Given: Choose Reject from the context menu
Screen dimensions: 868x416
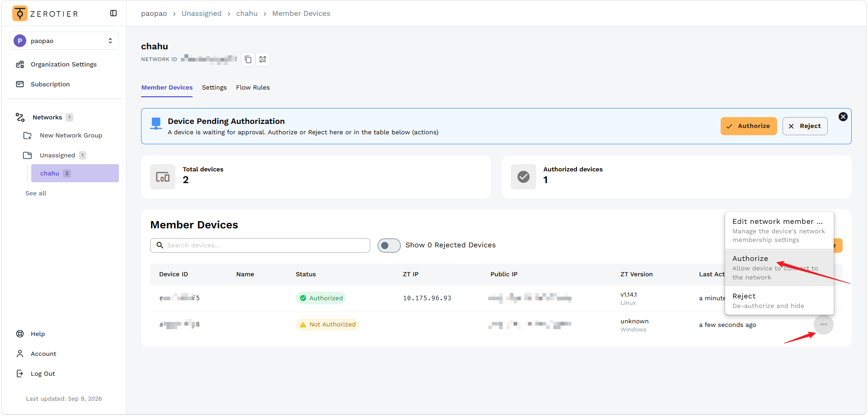Looking at the screenshot, I should 779,301.
